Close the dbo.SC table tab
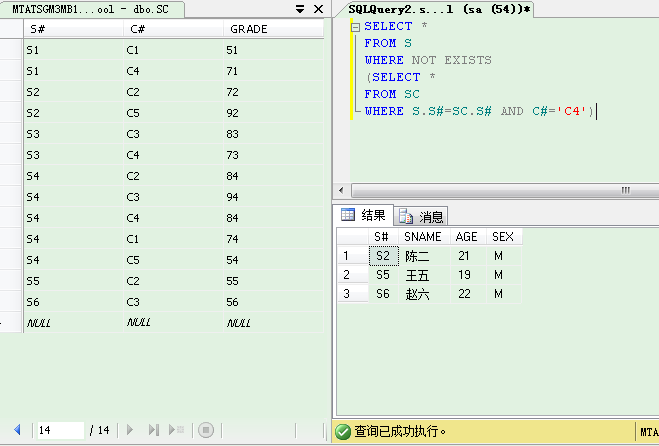Screen dimensions: 659x446 click(x=318, y=9)
